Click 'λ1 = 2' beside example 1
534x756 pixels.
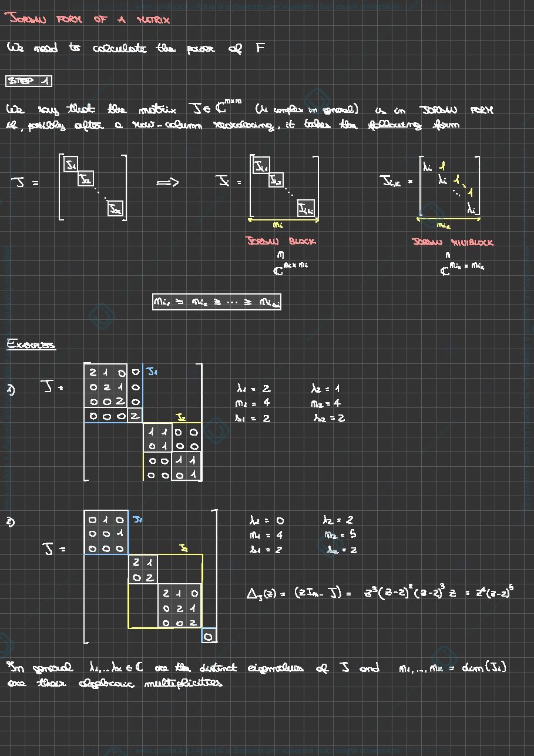pyautogui.click(x=253, y=389)
